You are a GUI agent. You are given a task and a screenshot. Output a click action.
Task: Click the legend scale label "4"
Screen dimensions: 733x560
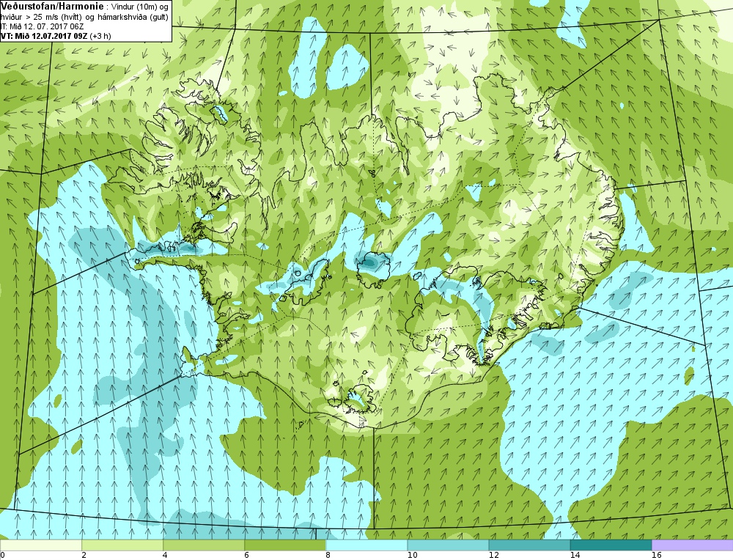[x=165, y=556]
